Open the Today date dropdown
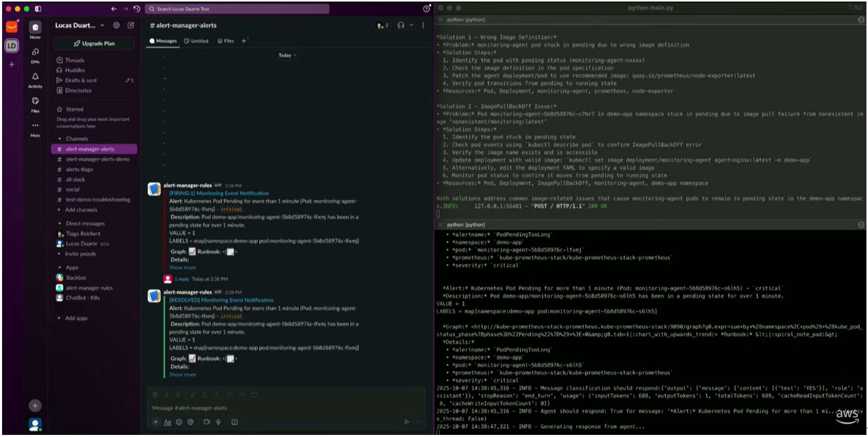 pyautogui.click(x=287, y=55)
